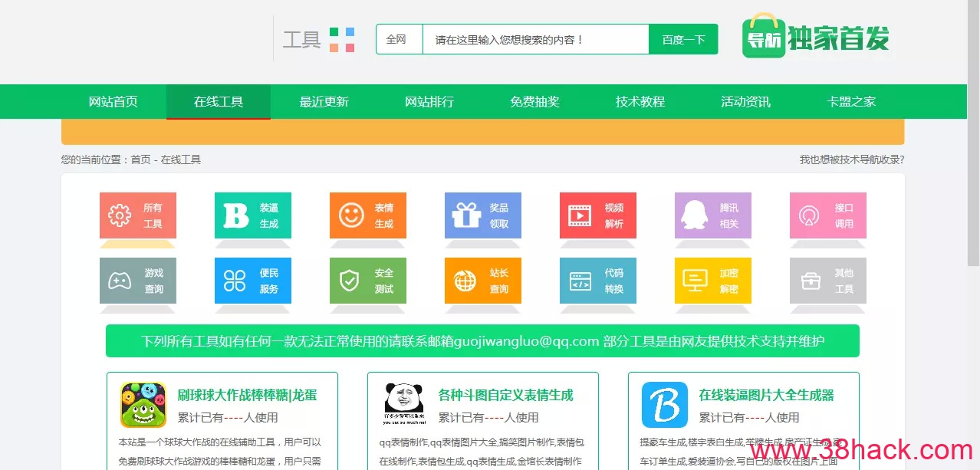Open the 全网 search scope dropdown

[399, 38]
